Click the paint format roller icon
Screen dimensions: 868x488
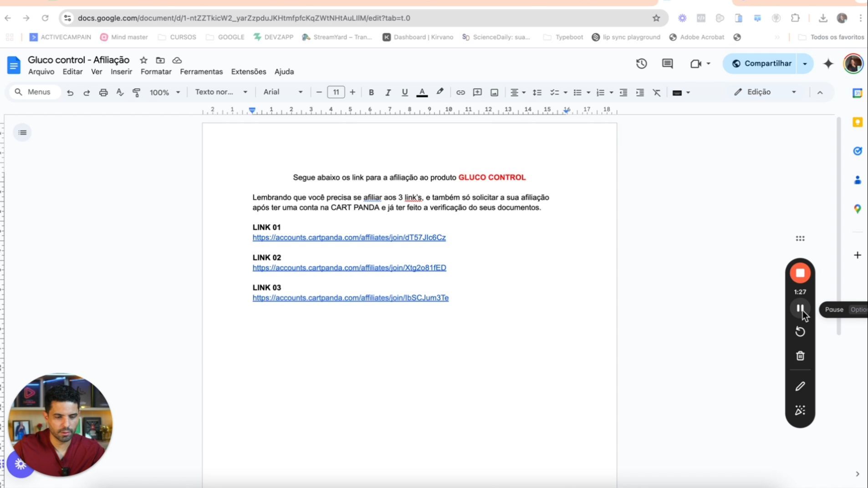(x=136, y=92)
